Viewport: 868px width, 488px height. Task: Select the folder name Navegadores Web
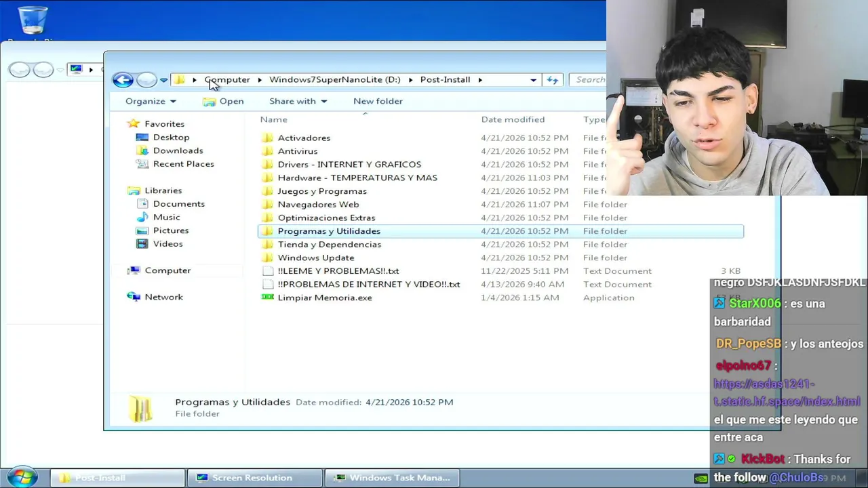point(318,204)
